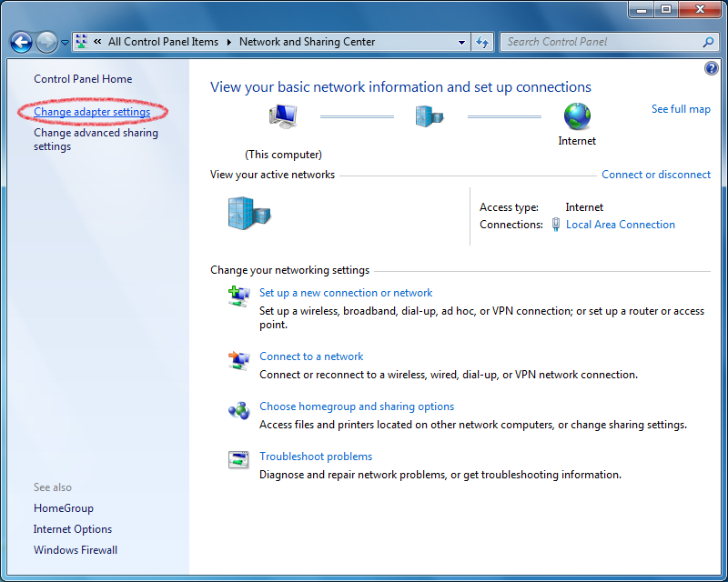
Task: Click the refresh button beside address bar
Action: [x=483, y=42]
